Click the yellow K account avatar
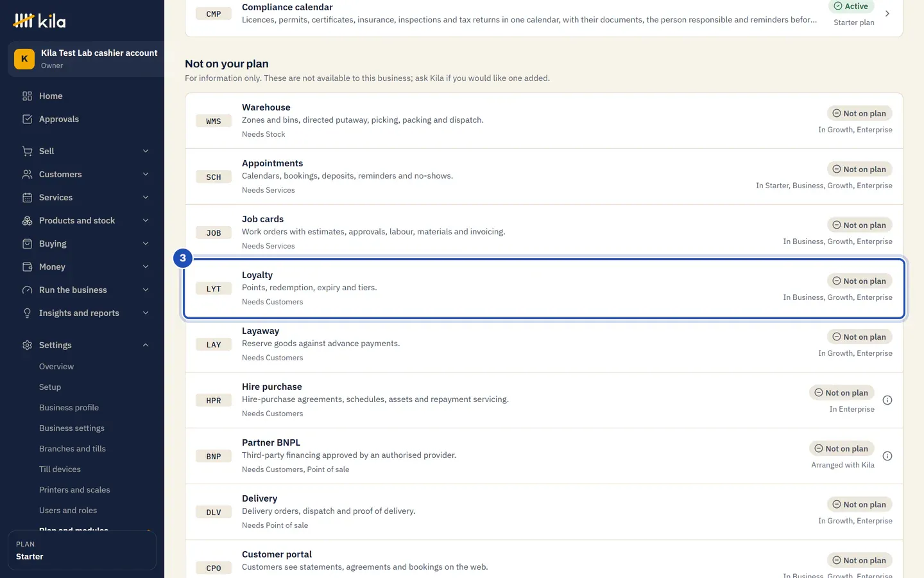The height and width of the screenshot is (578, 924). [24, 58]
